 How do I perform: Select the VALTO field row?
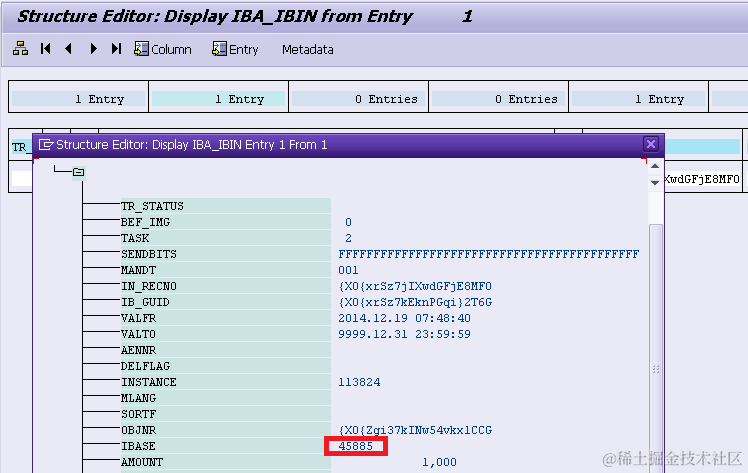[226, 334]
